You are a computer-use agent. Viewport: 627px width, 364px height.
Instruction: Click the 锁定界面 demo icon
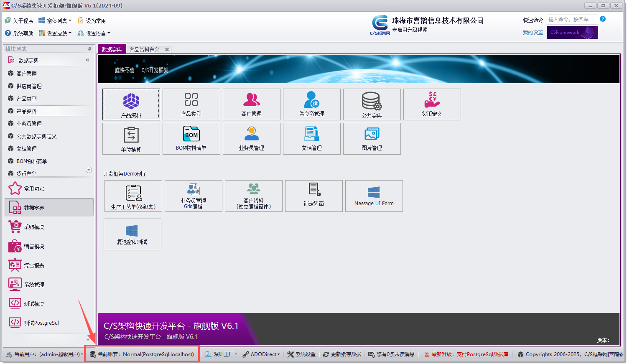pos(313,196)
